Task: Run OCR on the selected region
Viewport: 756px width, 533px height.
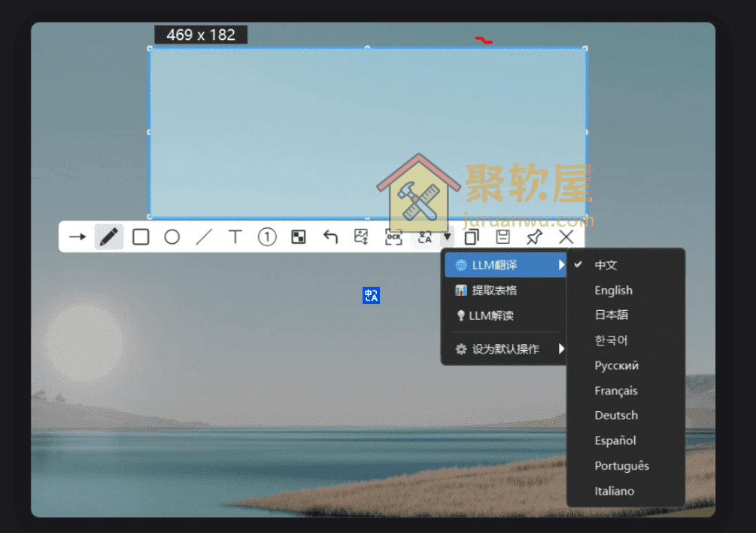Action: click(x=393, y=236)
